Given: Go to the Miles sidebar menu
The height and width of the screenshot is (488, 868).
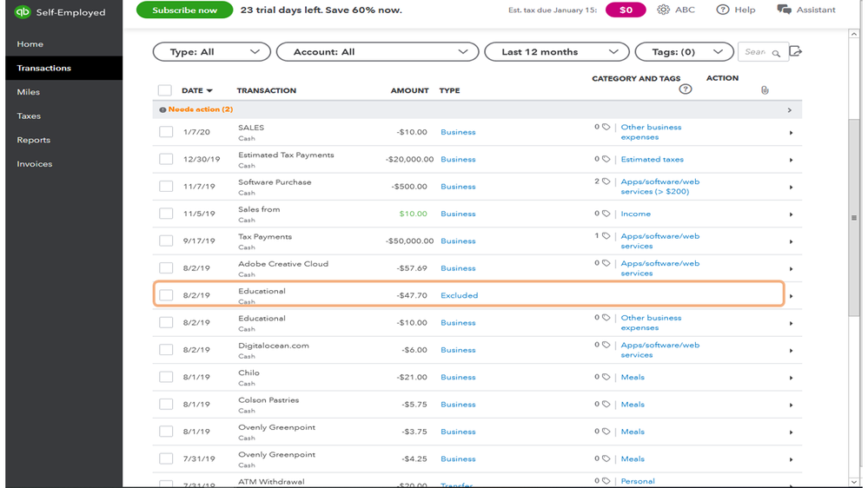Looking at the screenshot, I should coord(29,92).
